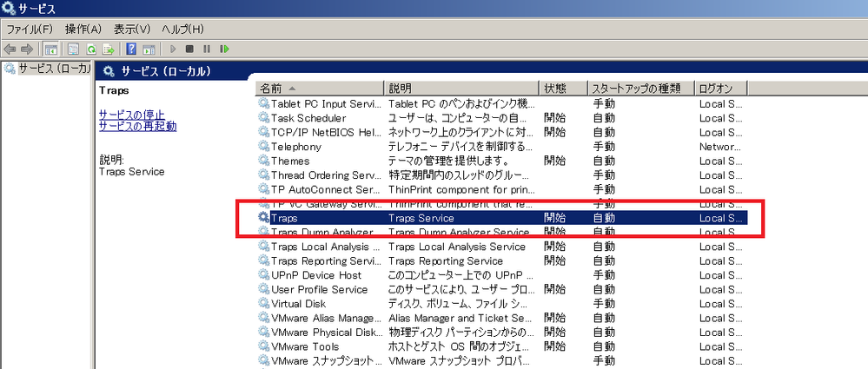Image resolution: width=868 pixels, height=369 pixels.
Task: Open Properties from the toolbar icon
Action: pos(73,49)
